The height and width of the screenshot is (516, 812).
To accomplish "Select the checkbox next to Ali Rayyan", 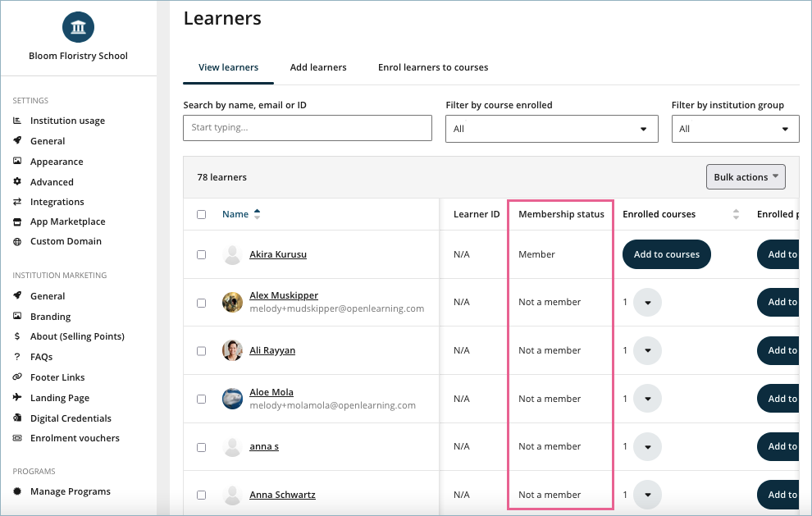I will (202, 350).
